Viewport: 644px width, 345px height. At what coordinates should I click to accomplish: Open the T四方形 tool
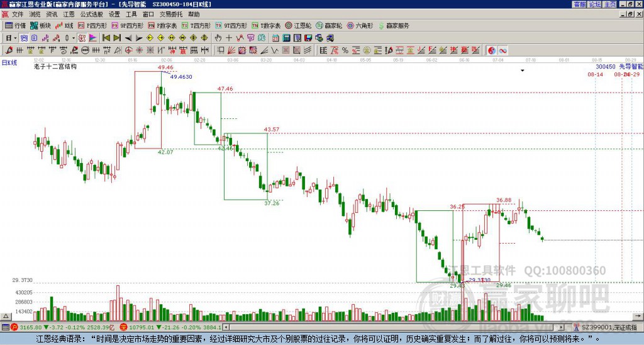point(196,25)
